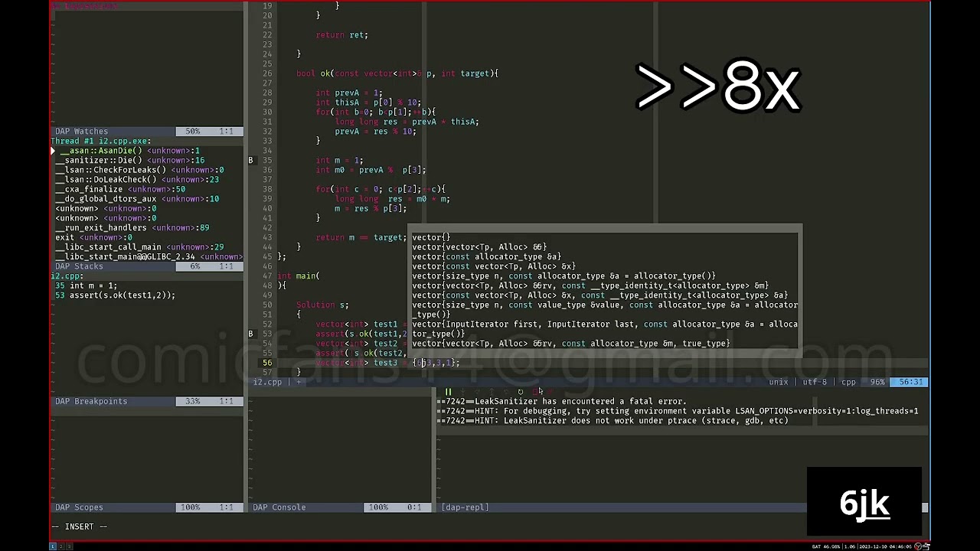Select stack frame __asan::AsanDie()
The image size is (980, 551).
coord(129,151)
